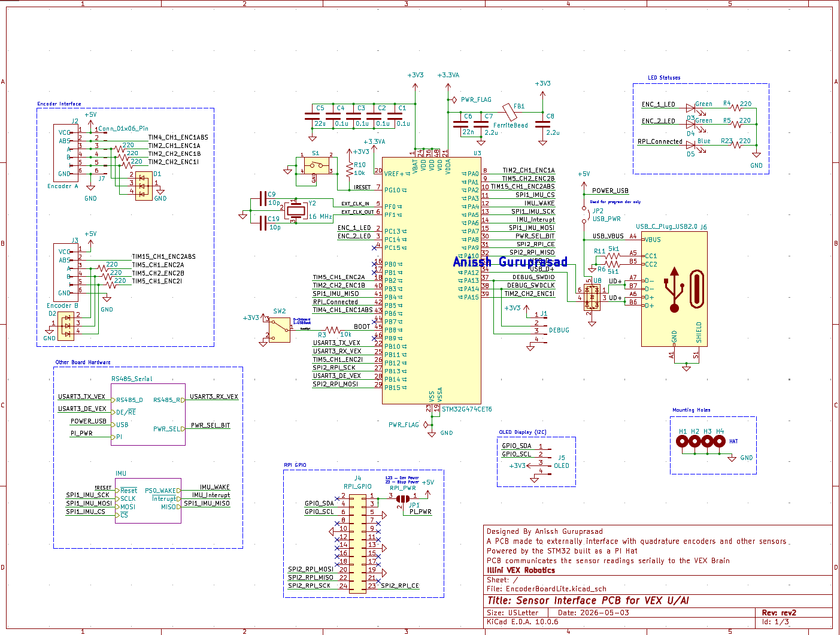This screenshot has width=840, height=635.
Task: Click the 'Date: 2026-05-03' title block field
Action: tap(593, 613)
